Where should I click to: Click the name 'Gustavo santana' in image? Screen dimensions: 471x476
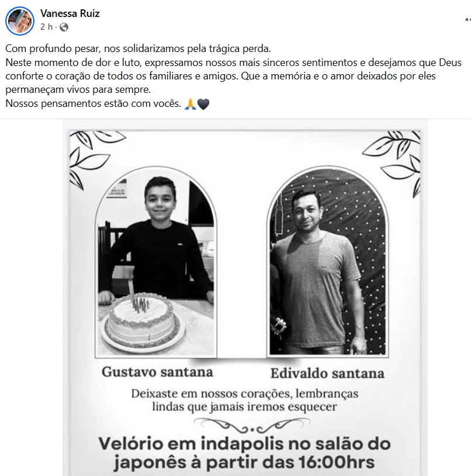tap(157, 372)
